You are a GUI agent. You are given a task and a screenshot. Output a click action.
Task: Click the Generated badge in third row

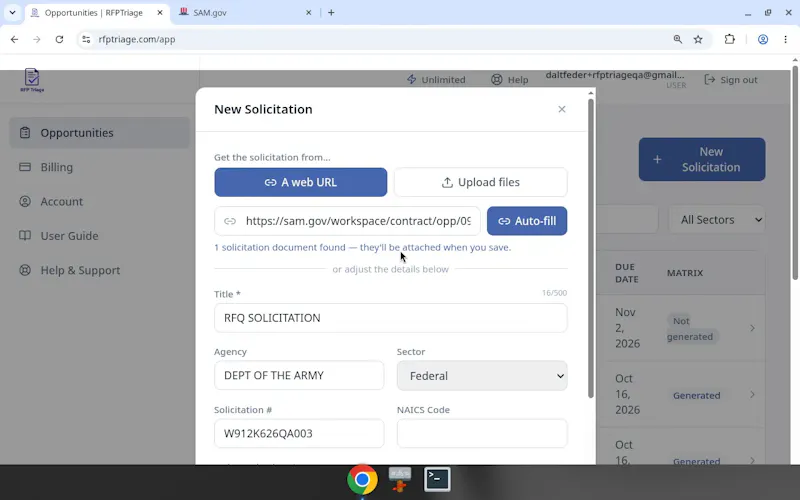[696, 461]
